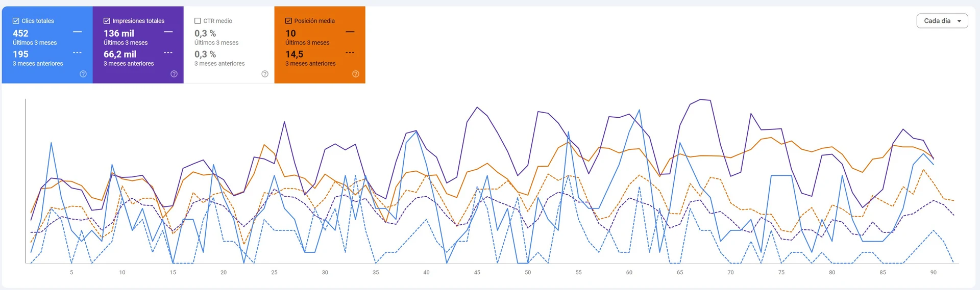Click help icon on Clics totales card
This screenshot has height=290, width=980.
point(83,74)
